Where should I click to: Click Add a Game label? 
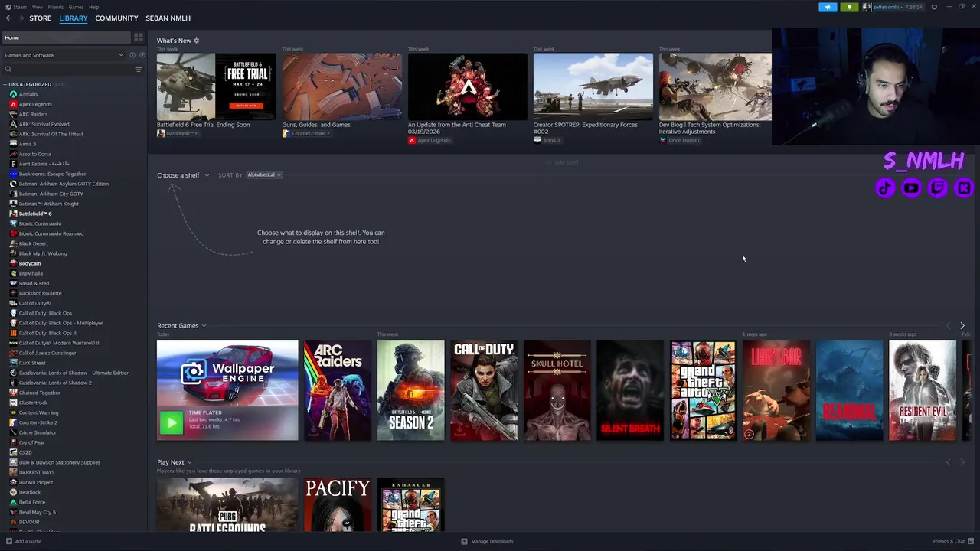[28, 541]
